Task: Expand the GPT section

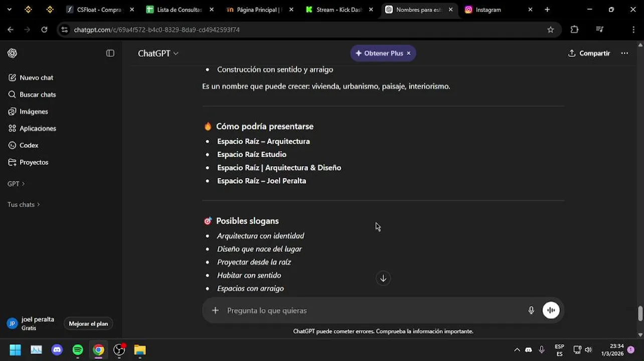Action: pyautogui.click(x=16, y=184)
